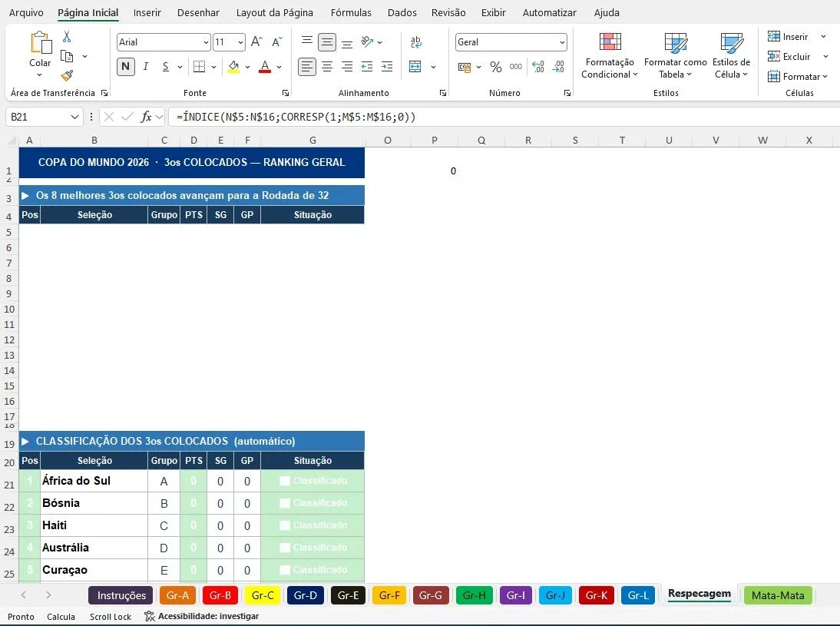Decrease indent
The width and height of the screenshot is (840, 626).
coord(367,67)
